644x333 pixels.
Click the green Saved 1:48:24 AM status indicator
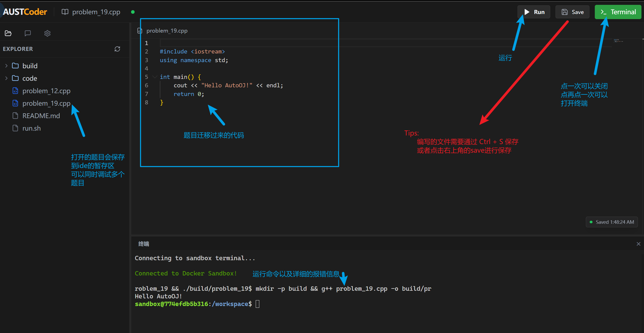612,222
